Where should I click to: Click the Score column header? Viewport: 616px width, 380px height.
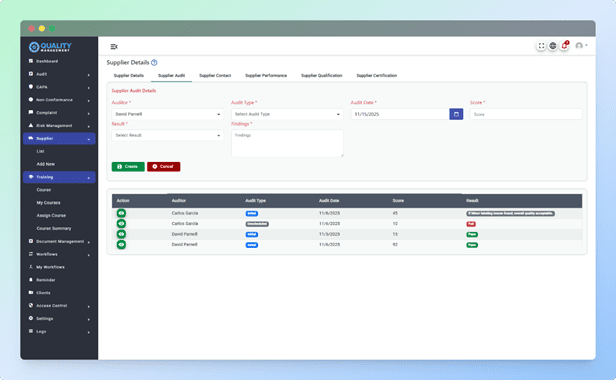point(398,200)
